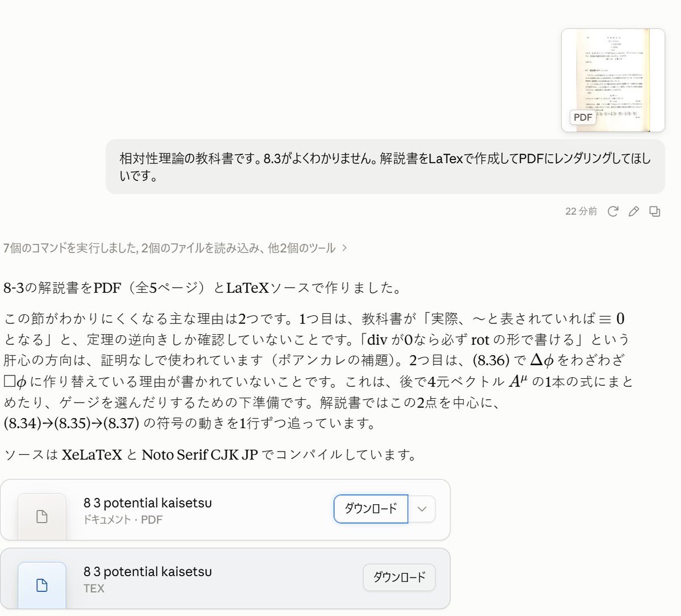This screenshot has width=681, height=616.
Task: Open the attached PDF thumbnail
Action: (613, 80)
